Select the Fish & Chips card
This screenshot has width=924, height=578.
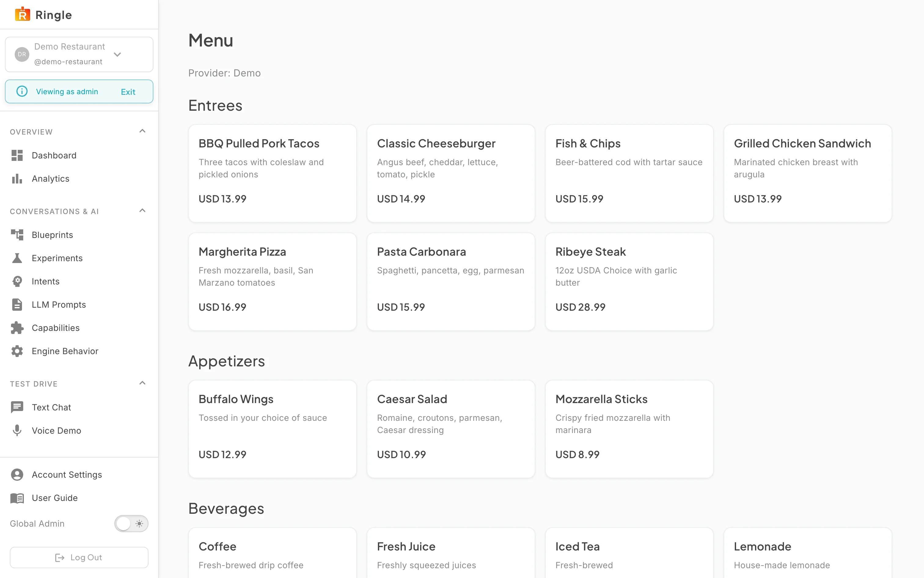[x=629, y=173]
